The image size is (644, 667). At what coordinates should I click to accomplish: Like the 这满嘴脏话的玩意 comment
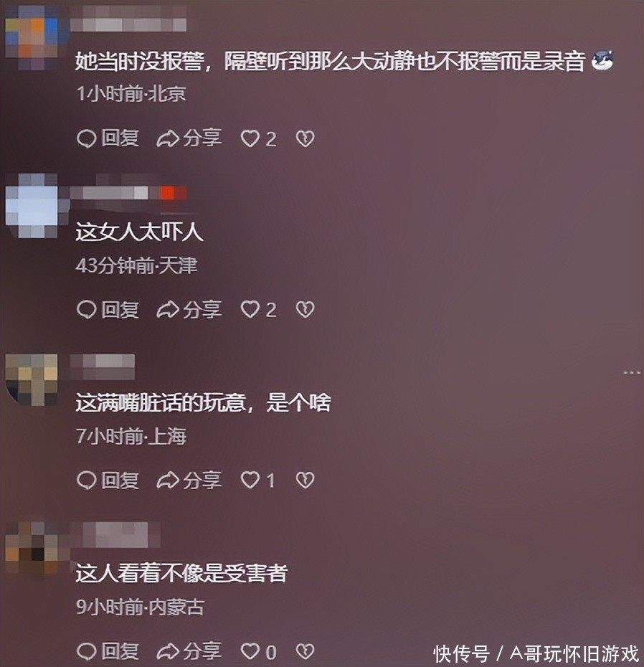coord(257,481)
